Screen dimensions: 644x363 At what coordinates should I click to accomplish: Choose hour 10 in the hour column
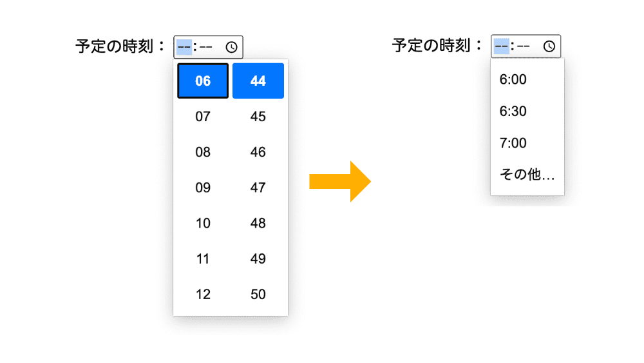203,223
